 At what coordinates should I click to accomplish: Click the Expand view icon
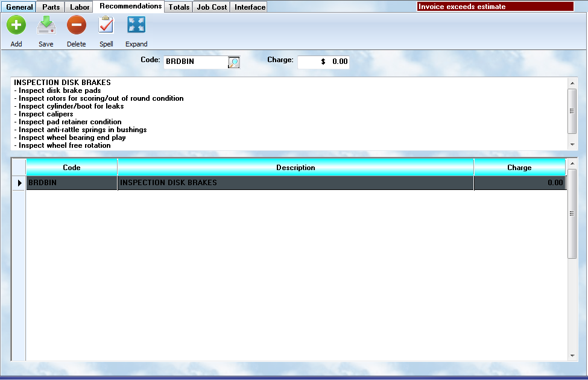[x=136, y=25]
